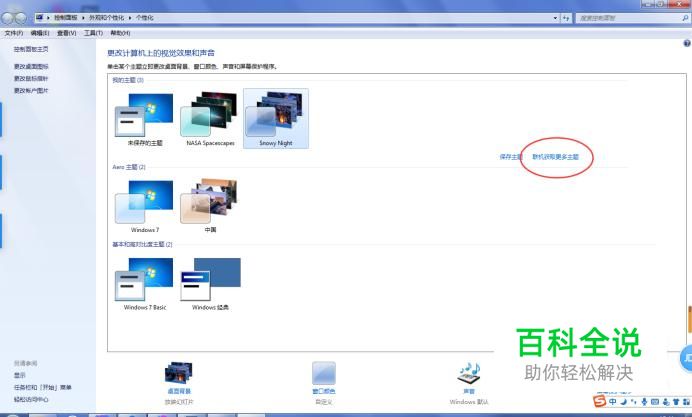This screenshot has height=417, width=692.
Task: Click the user account icon on IME bar
Action: pyautogui.click(x=666, y=402)
